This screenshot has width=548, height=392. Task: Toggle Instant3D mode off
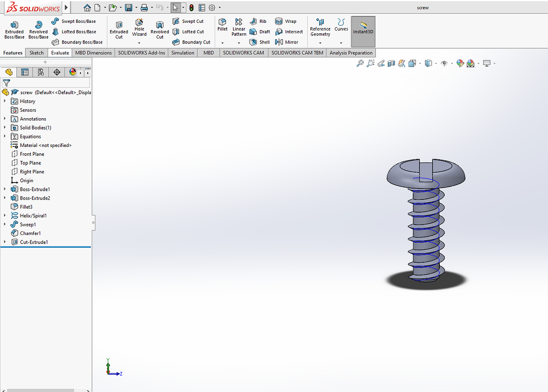(363, 31)
